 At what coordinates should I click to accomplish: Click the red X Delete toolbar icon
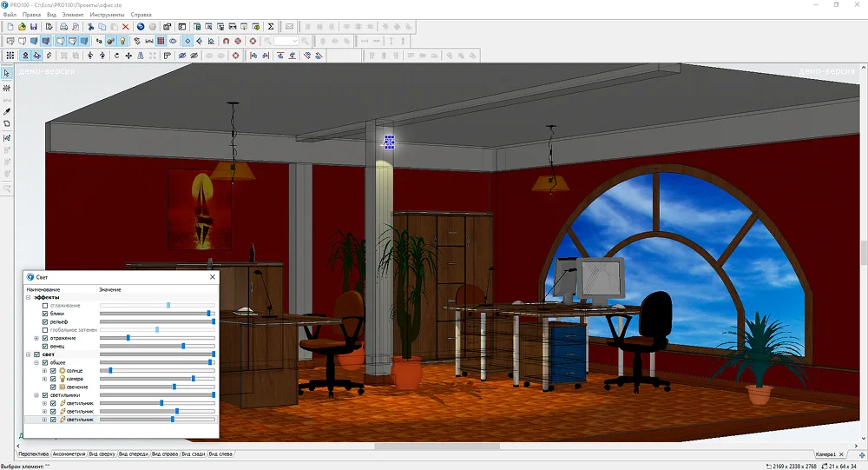[x=126, y=27]
